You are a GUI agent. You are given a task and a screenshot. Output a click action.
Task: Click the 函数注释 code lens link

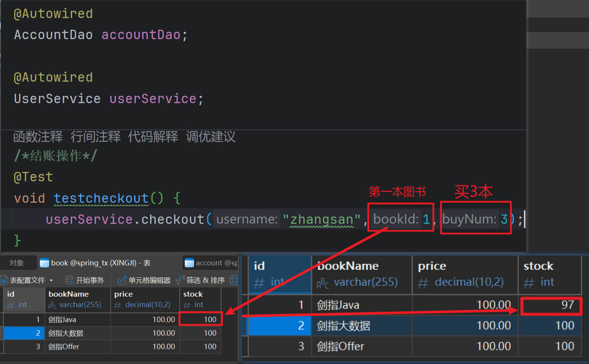pos(38,137)
